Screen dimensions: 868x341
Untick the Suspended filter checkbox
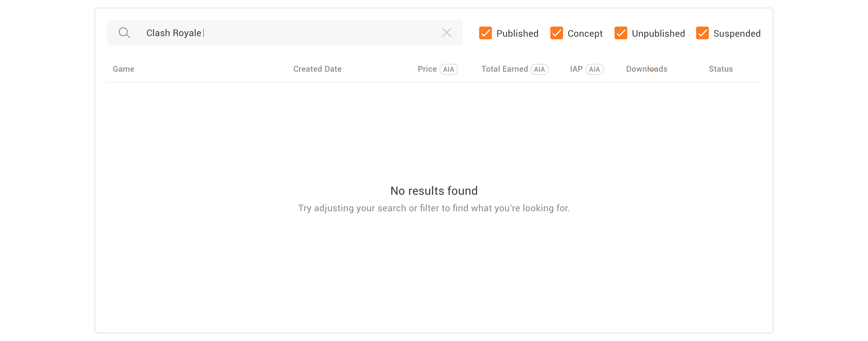click(702, 33)
